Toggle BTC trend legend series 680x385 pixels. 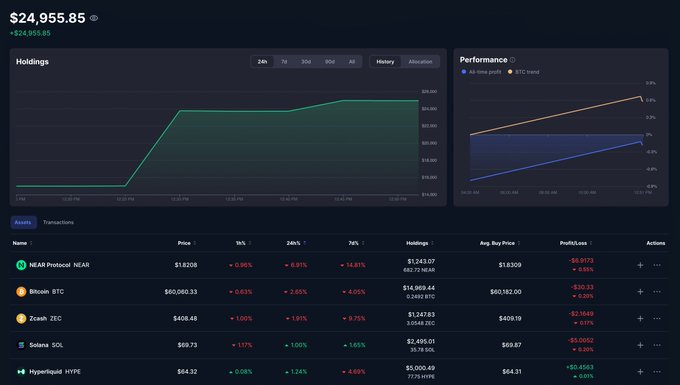click(x=523, y=72)
